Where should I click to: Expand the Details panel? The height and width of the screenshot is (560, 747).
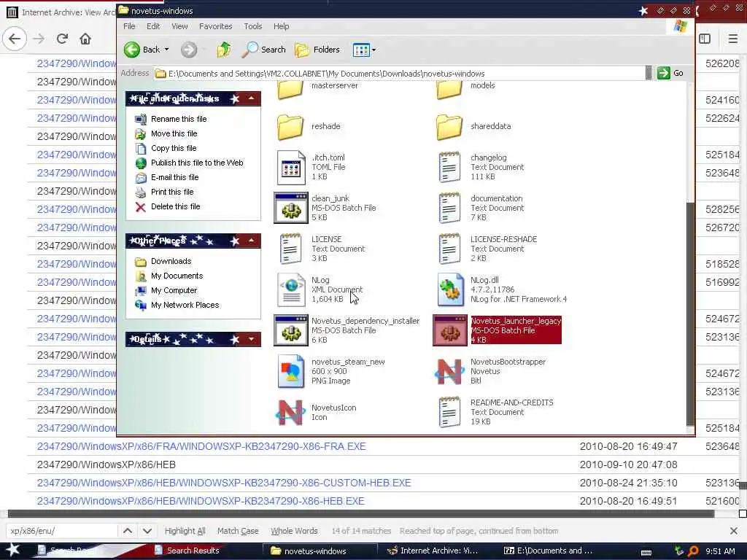[x=251, y=339]
